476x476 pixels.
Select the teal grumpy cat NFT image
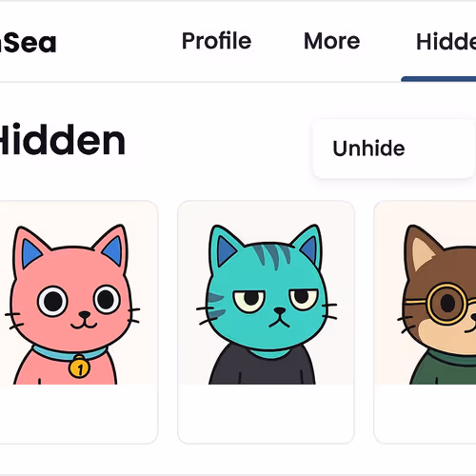coord(266,292)
